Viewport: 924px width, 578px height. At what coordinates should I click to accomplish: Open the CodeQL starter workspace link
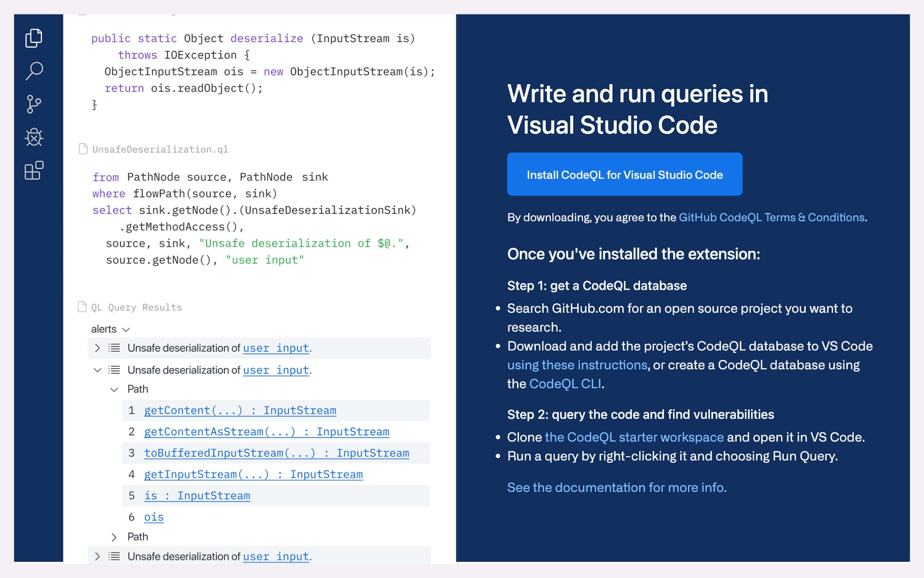[634, 437]
